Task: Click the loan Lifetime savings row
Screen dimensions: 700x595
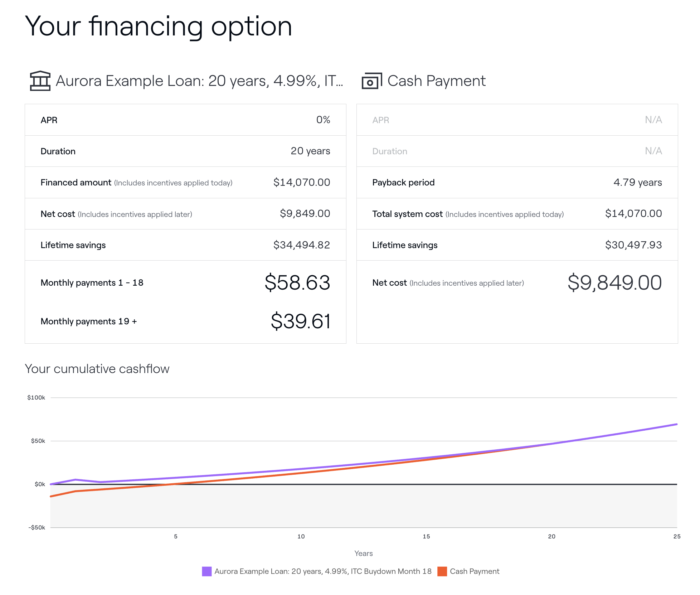Action: [185, 245]
